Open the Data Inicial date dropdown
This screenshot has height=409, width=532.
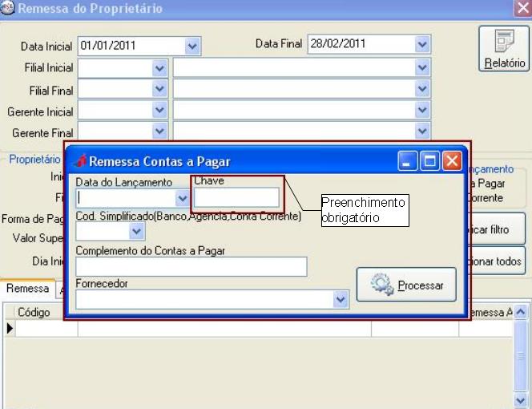[x=192, y=46]
